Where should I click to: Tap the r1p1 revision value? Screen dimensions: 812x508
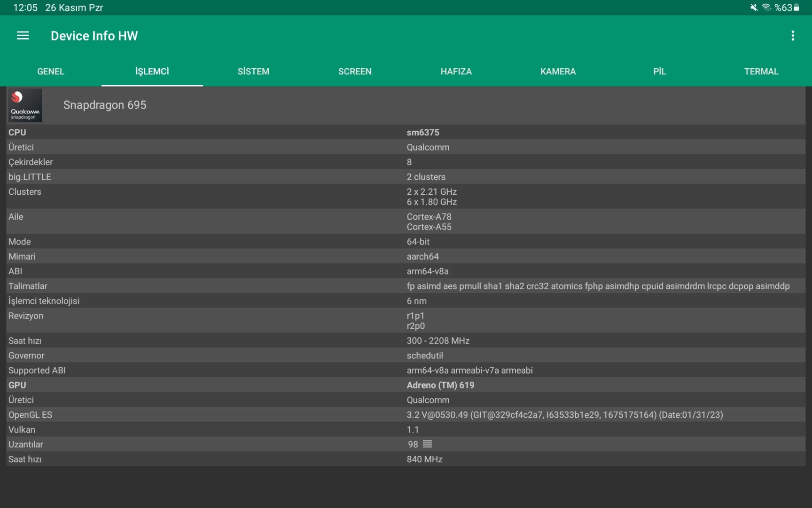(415, 316)
